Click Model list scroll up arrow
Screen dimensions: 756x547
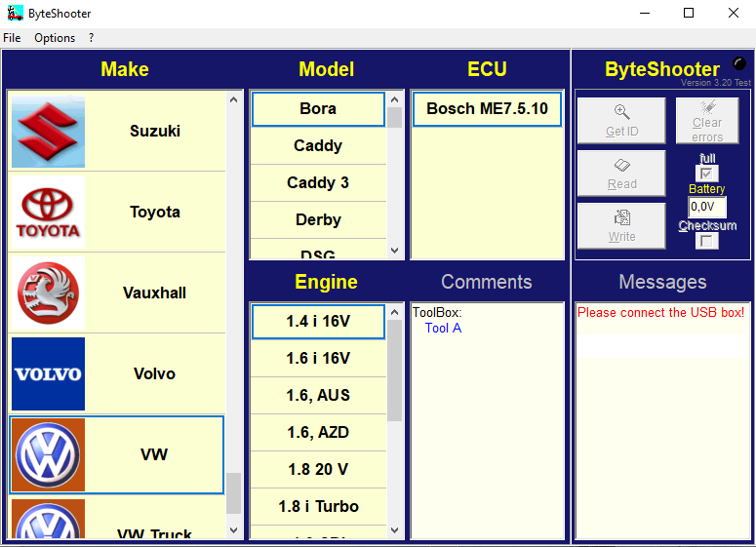coord(395,99)
